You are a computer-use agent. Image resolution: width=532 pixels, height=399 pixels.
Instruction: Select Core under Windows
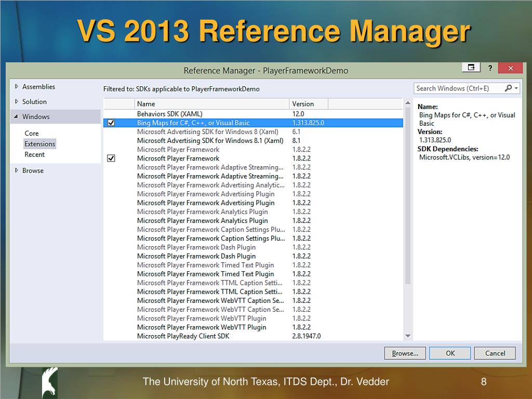point(32,134)
